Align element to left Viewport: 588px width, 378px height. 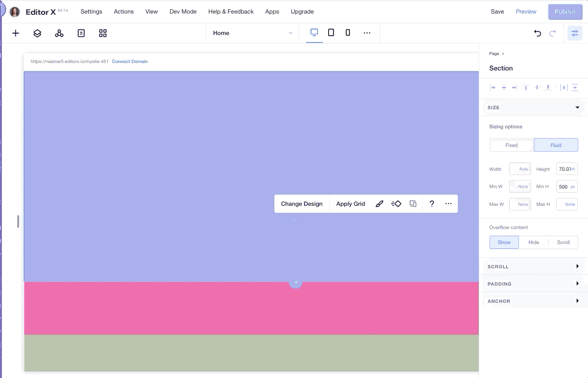493,87
